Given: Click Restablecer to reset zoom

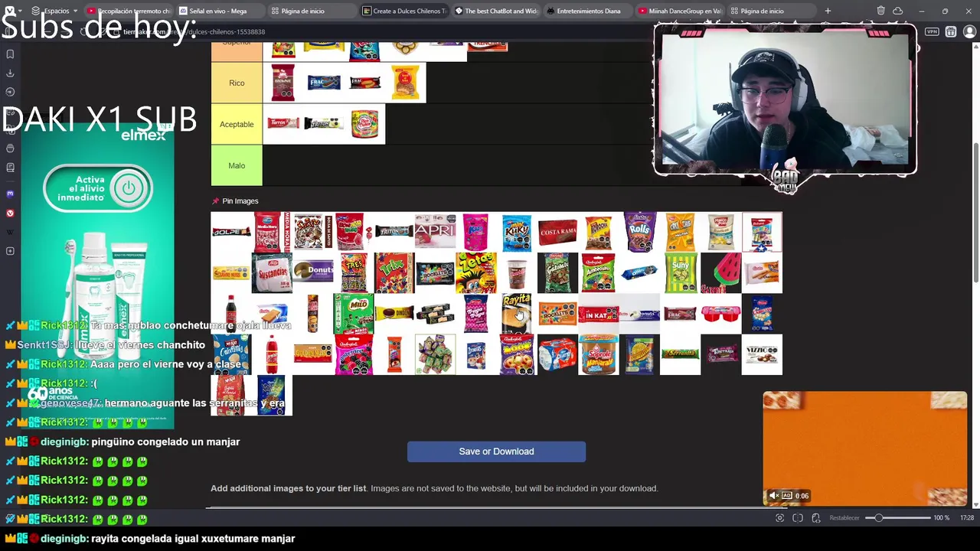Looking at the screenshot, I should (x=844, y=518).
